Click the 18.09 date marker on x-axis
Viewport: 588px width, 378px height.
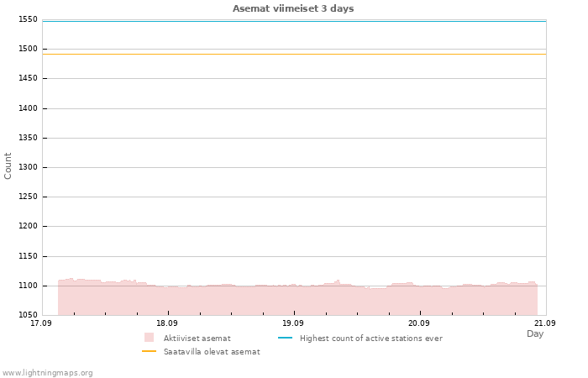click(167, 323)
